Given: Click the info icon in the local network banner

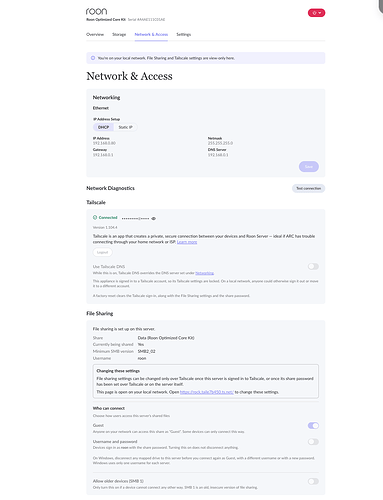Looking at the screenshot, I should pyautogui.click(x=93, y=58).
